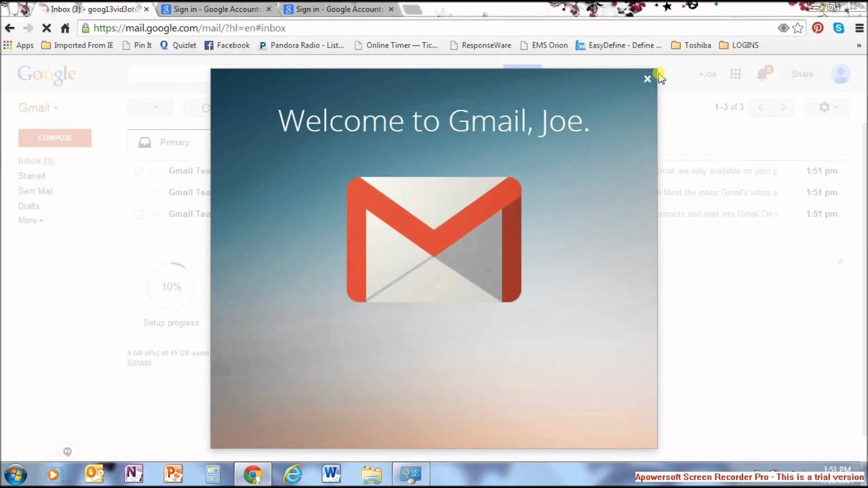Open the hangouts quote icon
Image resolution: width=868 pixels, height=488 pixels.
(x=67, y=452)
